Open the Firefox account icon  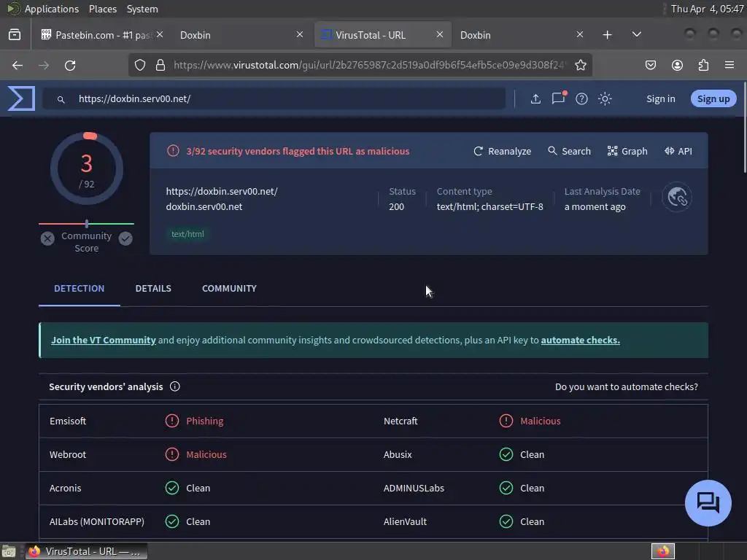pos(677,65)
